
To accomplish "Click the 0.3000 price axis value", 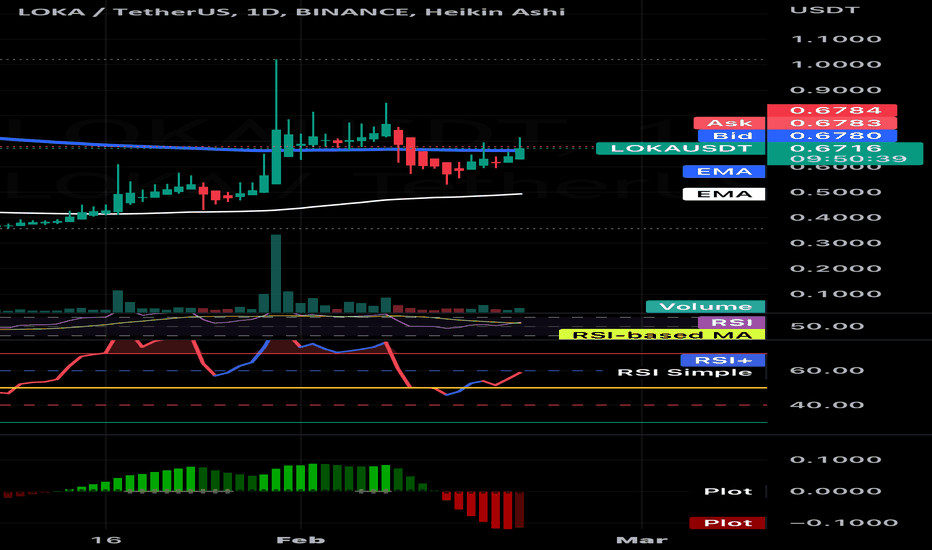I will [836, 243].
